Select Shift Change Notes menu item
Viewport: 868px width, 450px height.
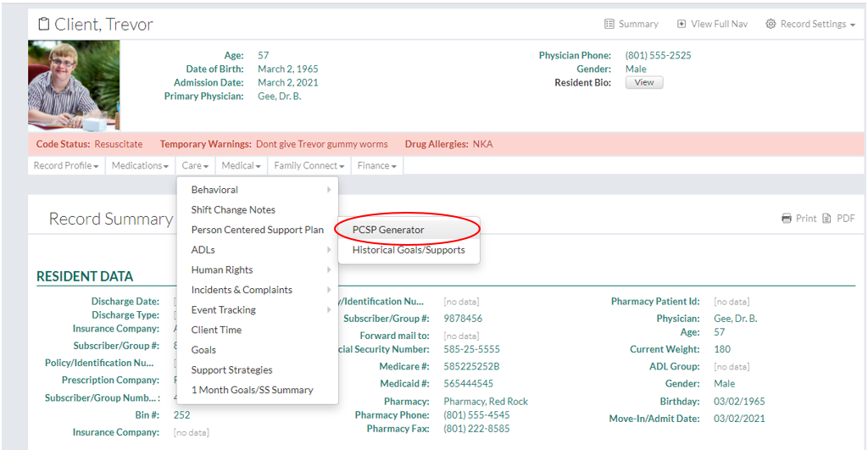(233, 210)
